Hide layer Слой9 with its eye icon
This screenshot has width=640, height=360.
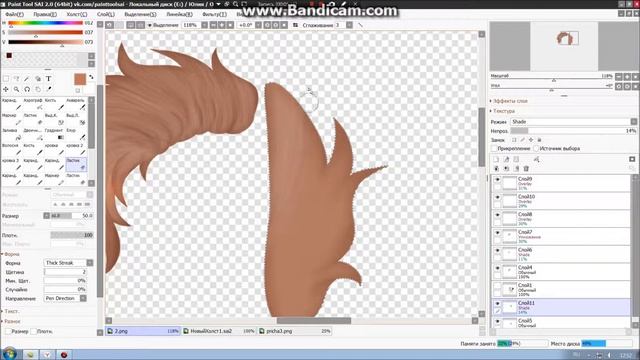497,180
